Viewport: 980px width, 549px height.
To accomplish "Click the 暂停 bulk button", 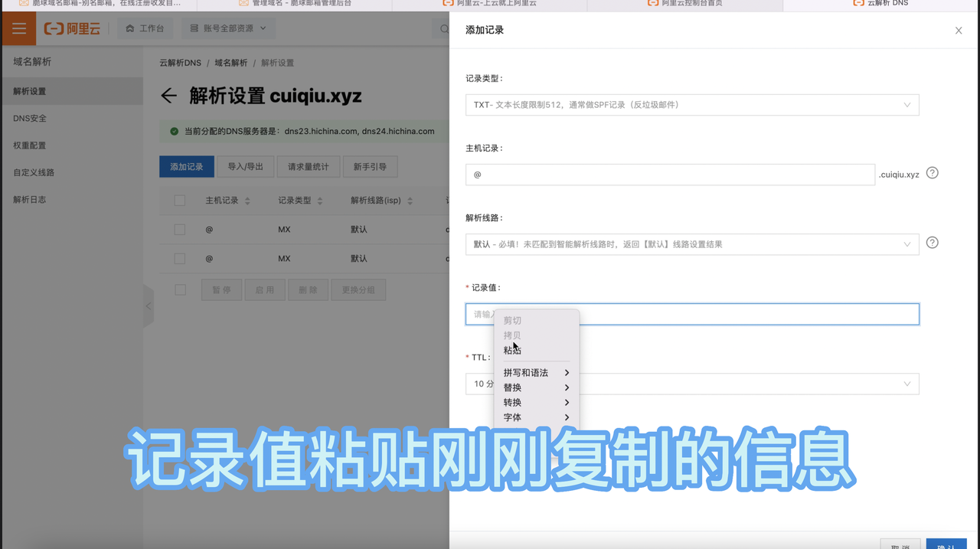I will click(x=221, y=290).
